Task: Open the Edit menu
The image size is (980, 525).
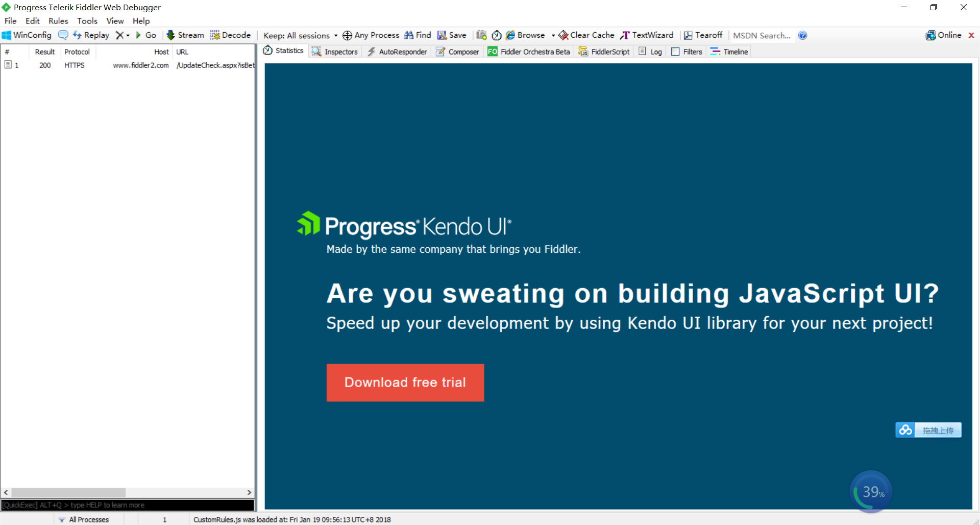Action: click(33, 21)
